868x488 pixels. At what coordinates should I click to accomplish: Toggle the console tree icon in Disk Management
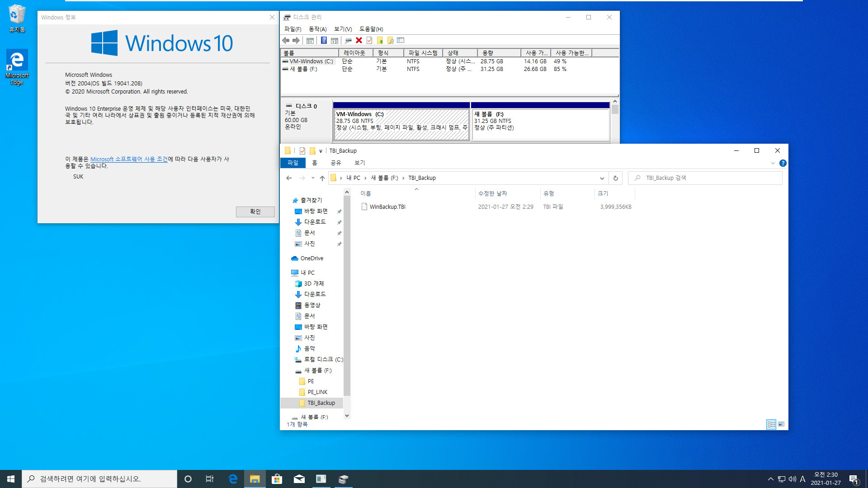click(310, 41)
